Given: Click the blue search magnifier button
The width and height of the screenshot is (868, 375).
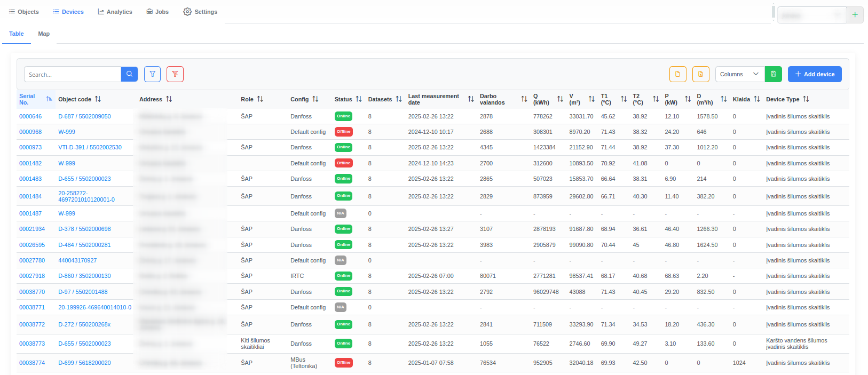Looking at the screenshot, I should [129, 74].
